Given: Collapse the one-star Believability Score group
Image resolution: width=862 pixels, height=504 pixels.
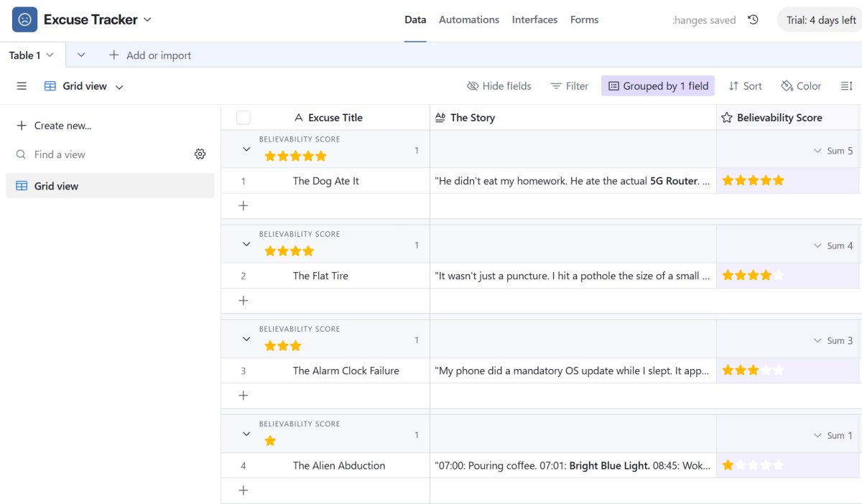Looking at the screenshot, I should [246, 434].
